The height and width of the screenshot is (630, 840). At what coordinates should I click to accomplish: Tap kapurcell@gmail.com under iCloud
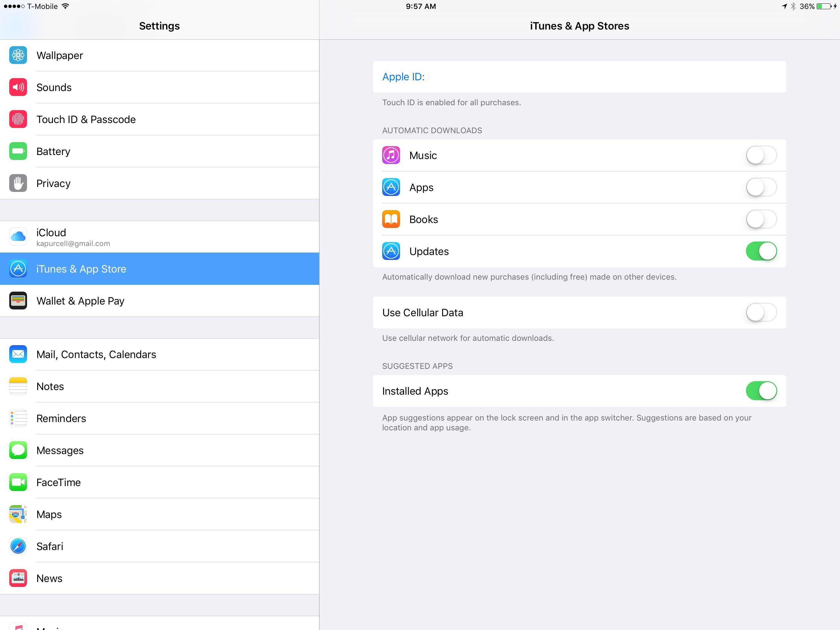click(73, 244)
